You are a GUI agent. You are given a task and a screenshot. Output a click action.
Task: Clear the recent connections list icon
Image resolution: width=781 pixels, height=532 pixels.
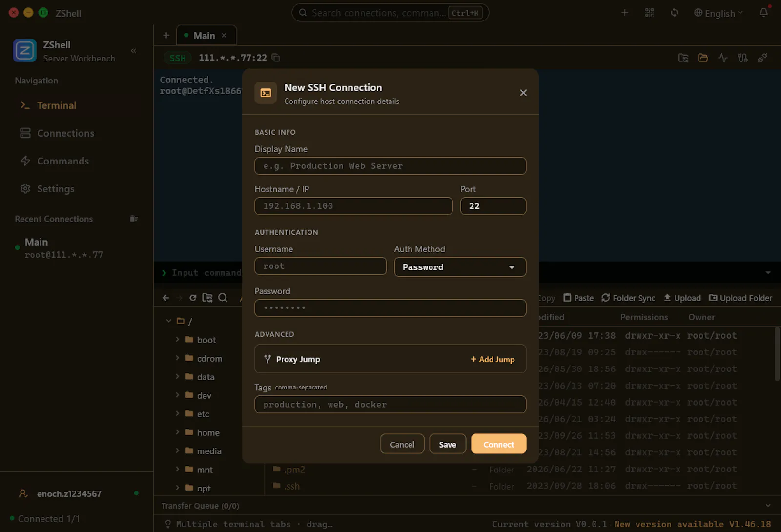pyautogui.click(x=134, y=219)
